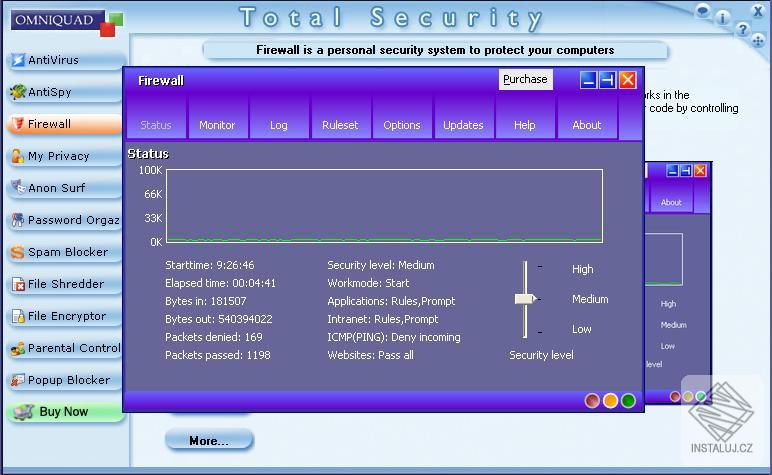Open the Options tab
The height and width of the screenshot is (475, 772).
tap(402, 118)
